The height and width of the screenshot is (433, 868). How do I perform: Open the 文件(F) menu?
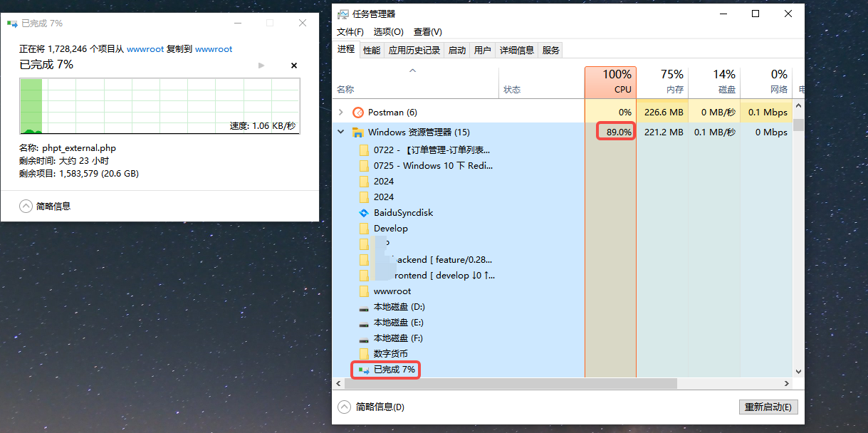click(350, 32)
